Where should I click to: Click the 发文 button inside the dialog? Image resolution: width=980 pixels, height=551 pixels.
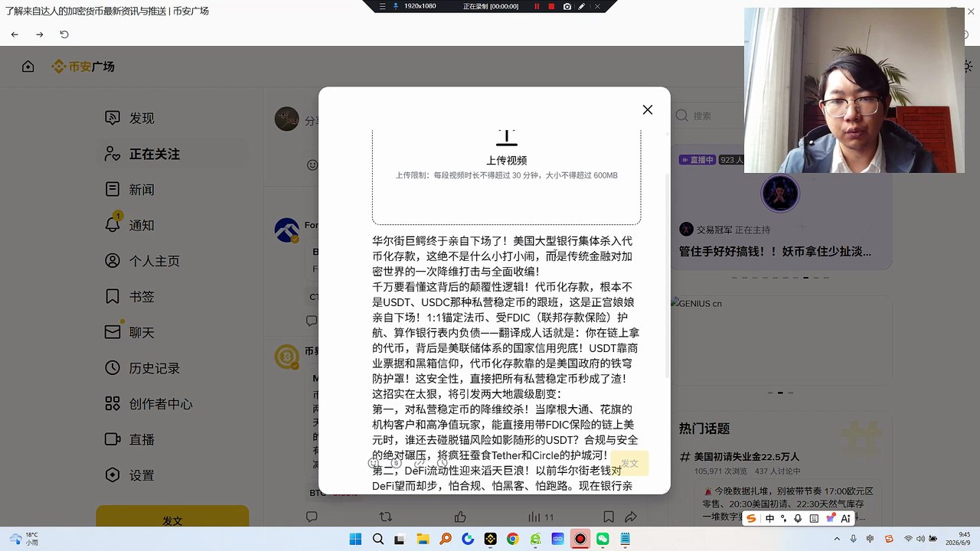click(629, 463)
